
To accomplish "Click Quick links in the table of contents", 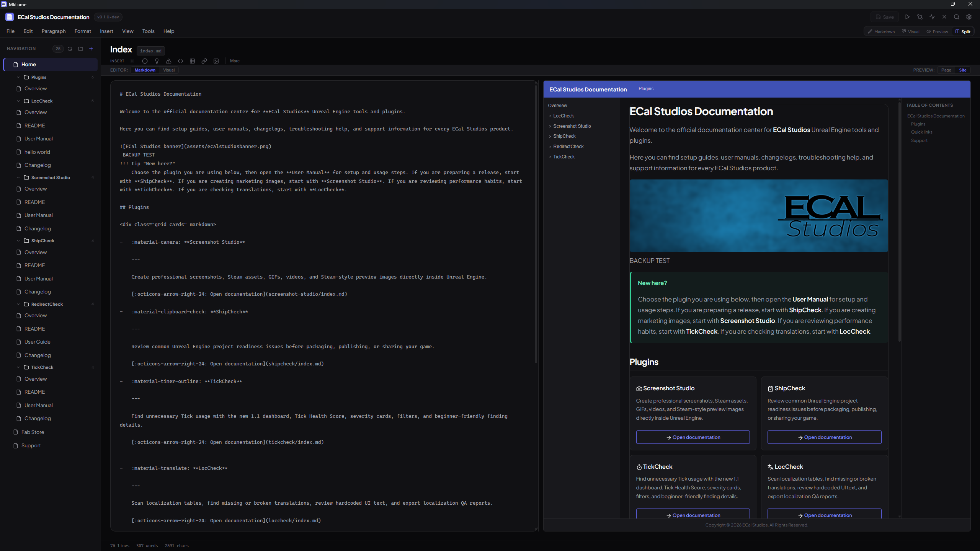I will [921, 132].
